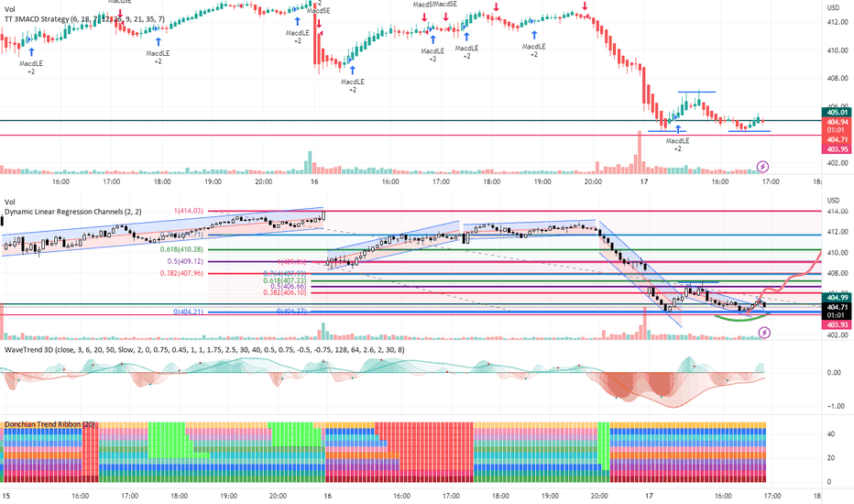This screenshot has width=854, height=504.
Task: Click the 0.382(407.96) Fibonacci level label
Action: pos(181,273)
